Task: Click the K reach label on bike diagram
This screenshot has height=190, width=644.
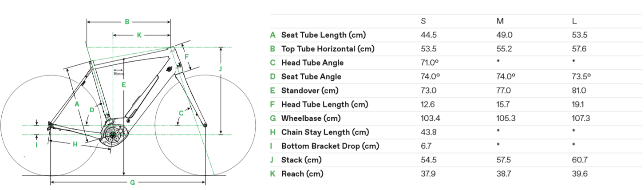Action: coord(139,35)
